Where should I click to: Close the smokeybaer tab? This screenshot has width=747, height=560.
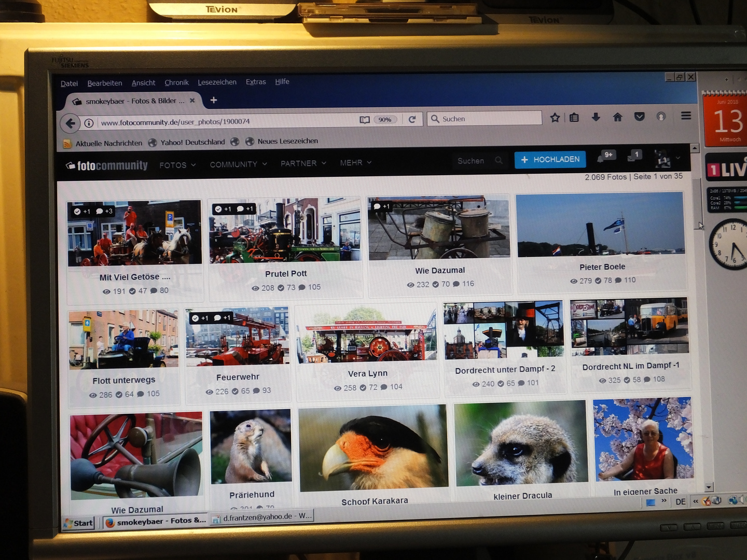tap(192, 101)
